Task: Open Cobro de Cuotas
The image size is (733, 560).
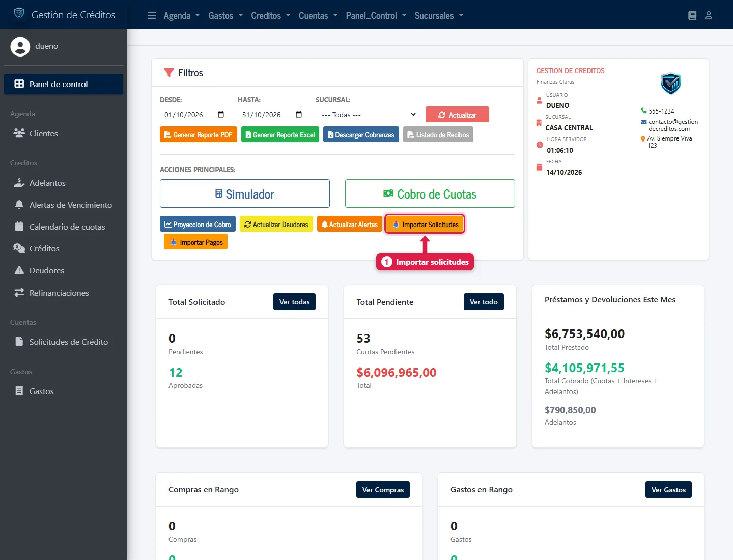Action: pos(430,193)
